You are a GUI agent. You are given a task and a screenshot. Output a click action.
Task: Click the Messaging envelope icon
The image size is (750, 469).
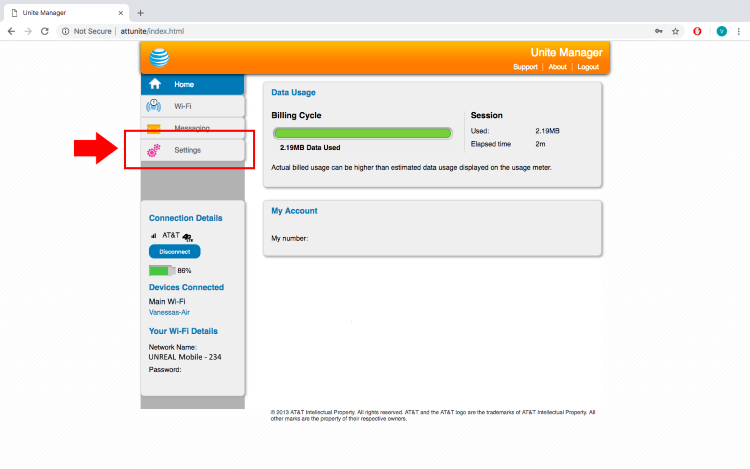pos(154,128)
